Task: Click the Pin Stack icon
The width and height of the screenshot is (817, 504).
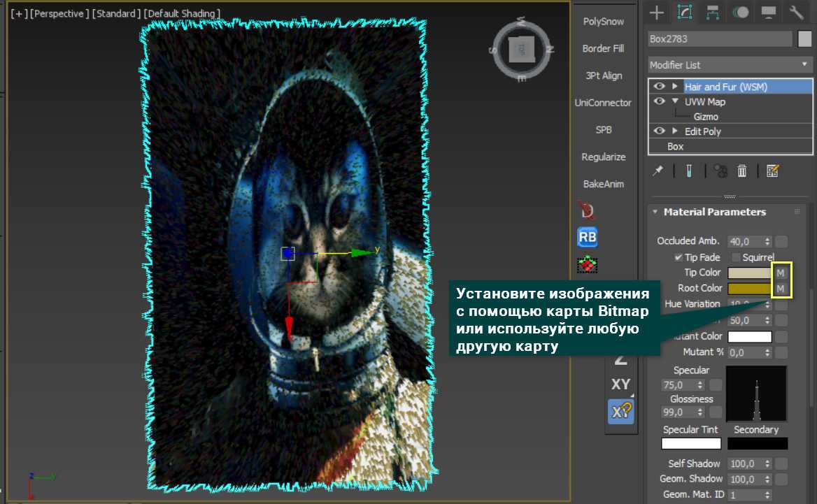Action: 658,171
